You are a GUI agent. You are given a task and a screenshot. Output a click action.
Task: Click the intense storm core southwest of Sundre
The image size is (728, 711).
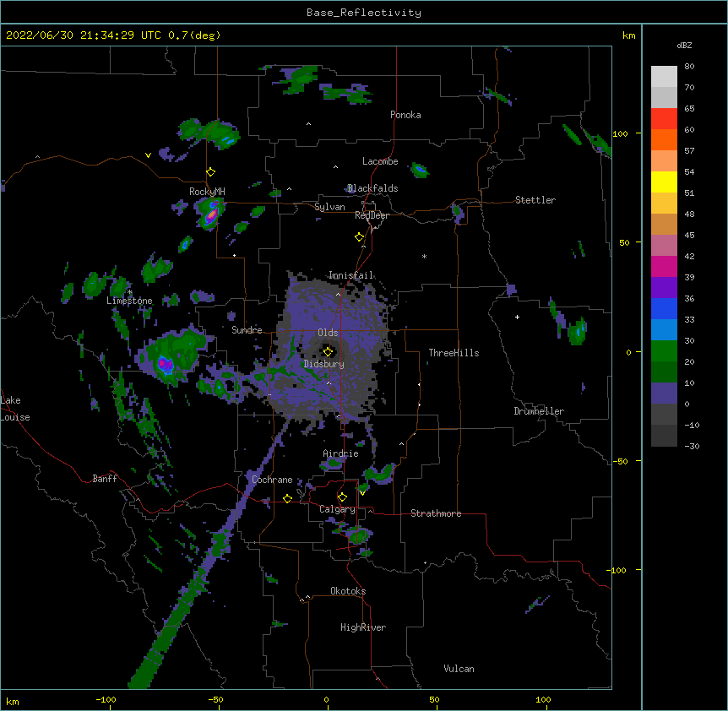point(165,363)
